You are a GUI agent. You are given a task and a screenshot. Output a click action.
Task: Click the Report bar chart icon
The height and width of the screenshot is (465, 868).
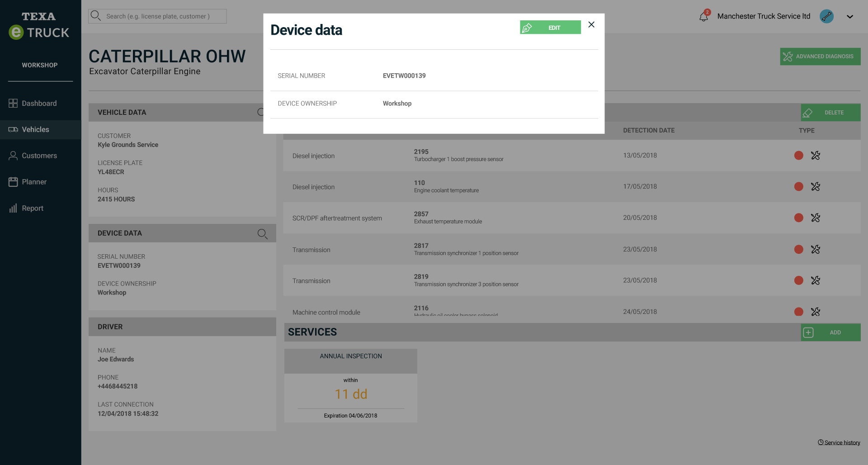13,208
